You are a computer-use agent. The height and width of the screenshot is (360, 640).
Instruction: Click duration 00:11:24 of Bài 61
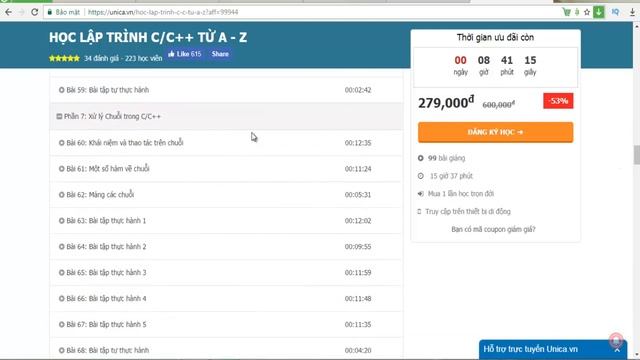[x=358, y=169]
